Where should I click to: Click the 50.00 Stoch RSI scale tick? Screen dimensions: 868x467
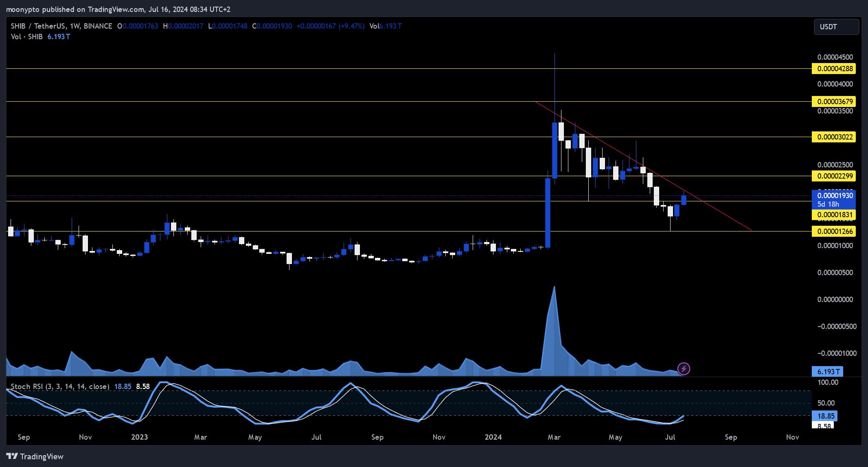[826, 403]
